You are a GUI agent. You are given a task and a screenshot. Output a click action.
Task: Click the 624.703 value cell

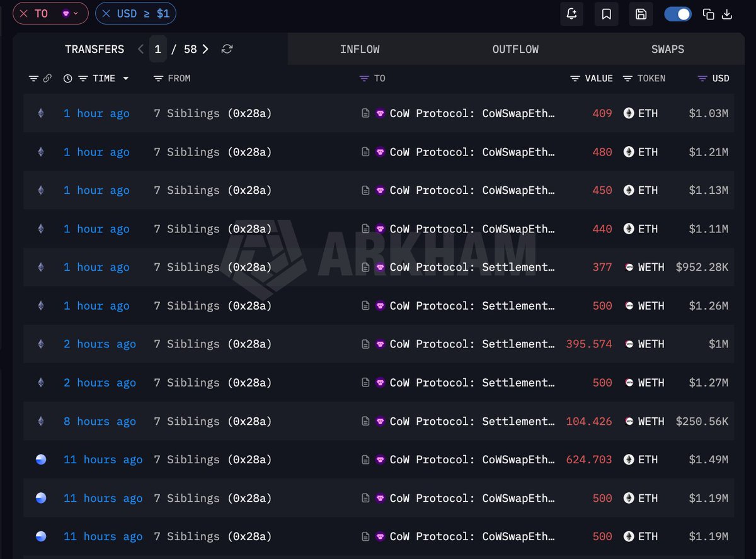[589, 460]
